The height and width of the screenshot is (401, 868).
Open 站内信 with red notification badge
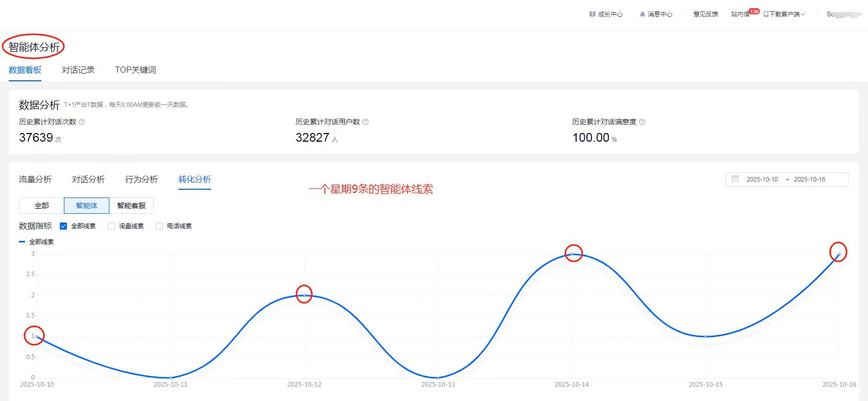740,14
